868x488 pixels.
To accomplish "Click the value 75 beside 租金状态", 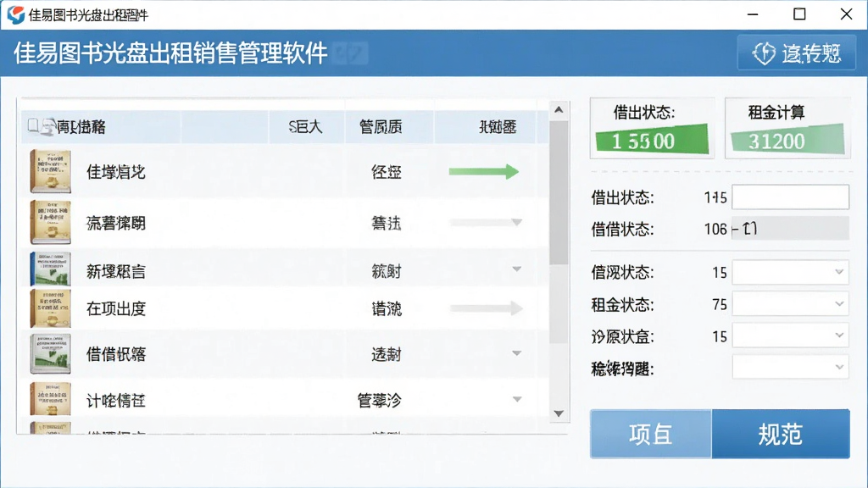I will coord(719,304).
